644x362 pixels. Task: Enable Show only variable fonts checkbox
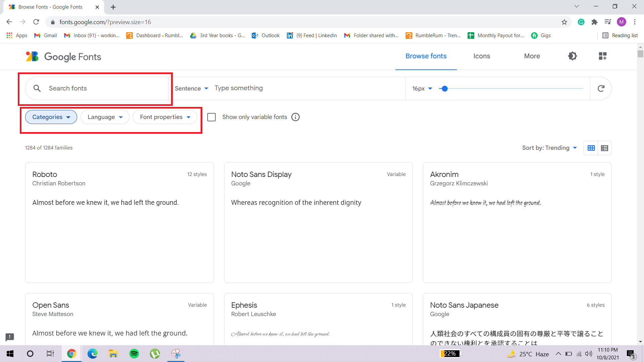211,117
